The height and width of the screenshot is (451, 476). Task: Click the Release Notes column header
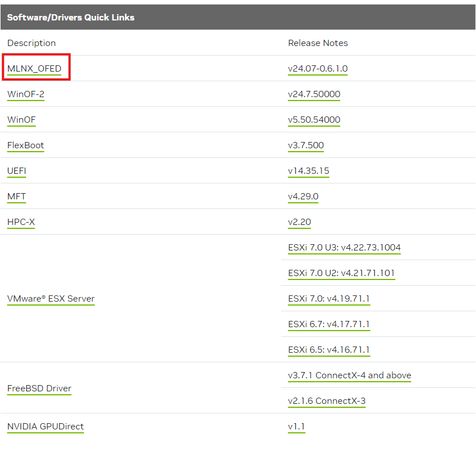(x=318, y=43)
